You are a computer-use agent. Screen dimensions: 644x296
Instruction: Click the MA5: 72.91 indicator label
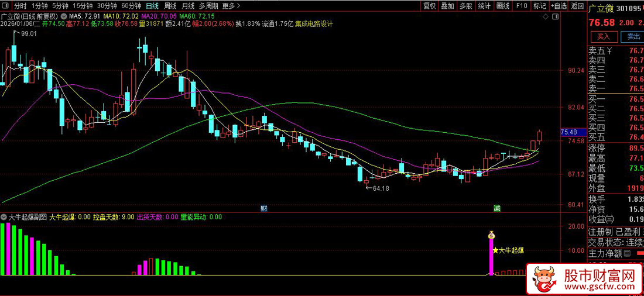coord(85,16)
